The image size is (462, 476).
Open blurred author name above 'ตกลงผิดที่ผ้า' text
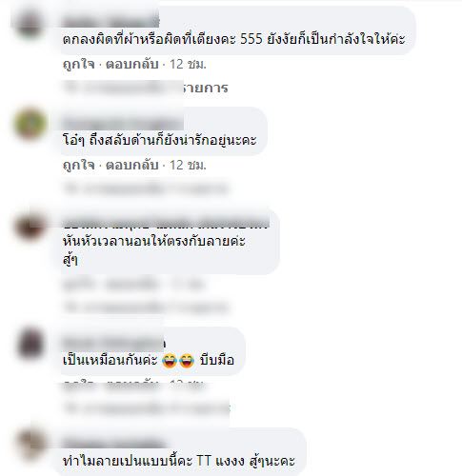(110, 22)
